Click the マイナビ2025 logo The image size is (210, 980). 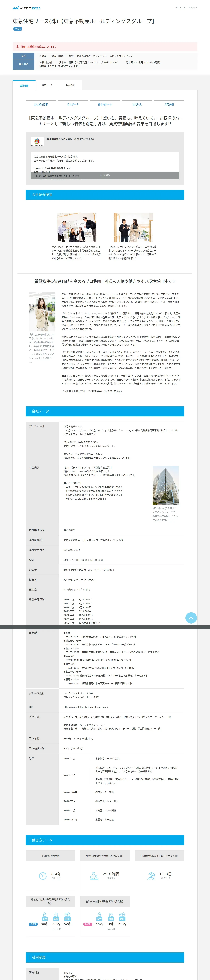coord(26,8)
